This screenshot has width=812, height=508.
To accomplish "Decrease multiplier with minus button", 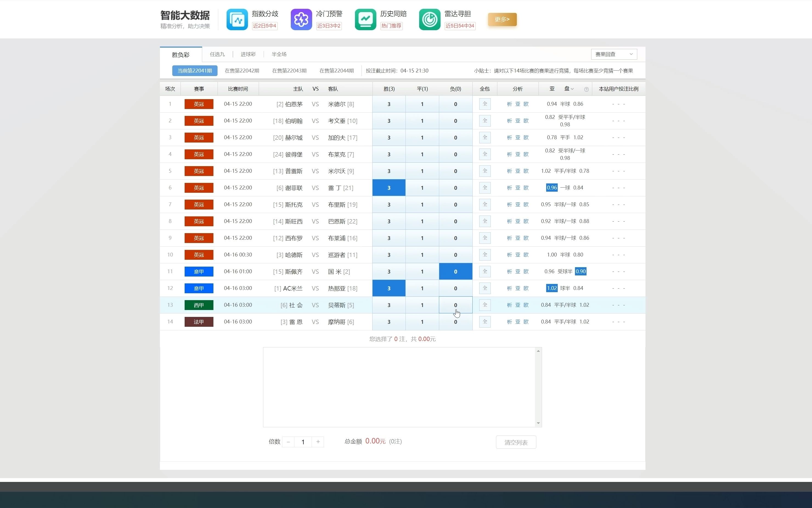I will 288,442.
